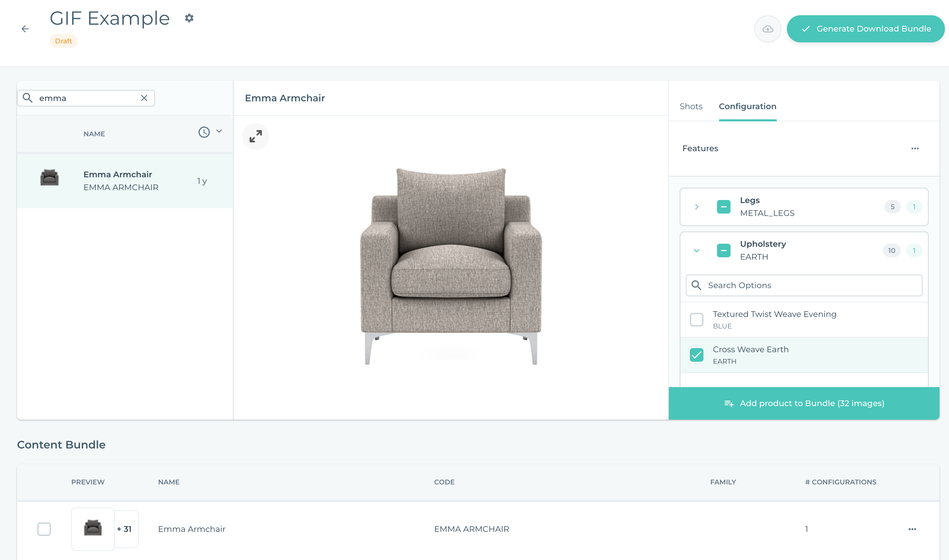
Task: Clear the emma search field
Action: (144, 98)
